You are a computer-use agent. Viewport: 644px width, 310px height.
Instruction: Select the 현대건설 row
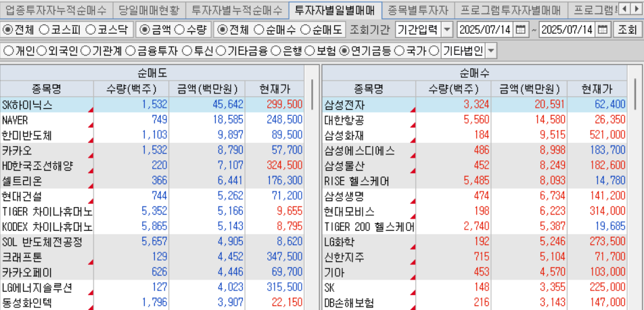[152, 196]
